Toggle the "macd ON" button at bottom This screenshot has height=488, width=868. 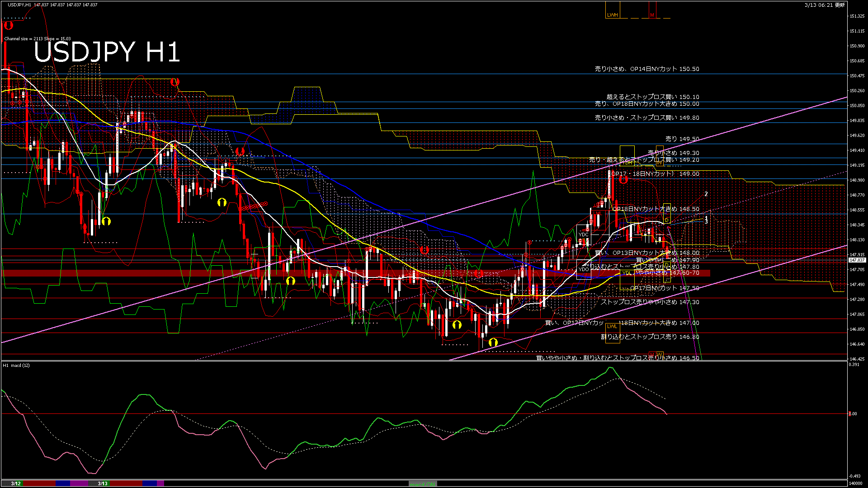(x=423, y=484)
